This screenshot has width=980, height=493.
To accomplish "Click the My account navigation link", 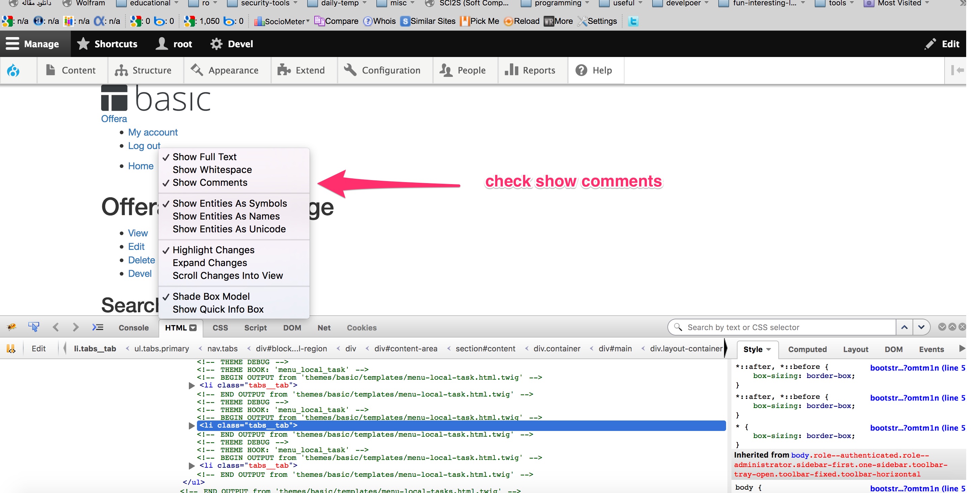I will pyautogui.click(x=152, y=132).
